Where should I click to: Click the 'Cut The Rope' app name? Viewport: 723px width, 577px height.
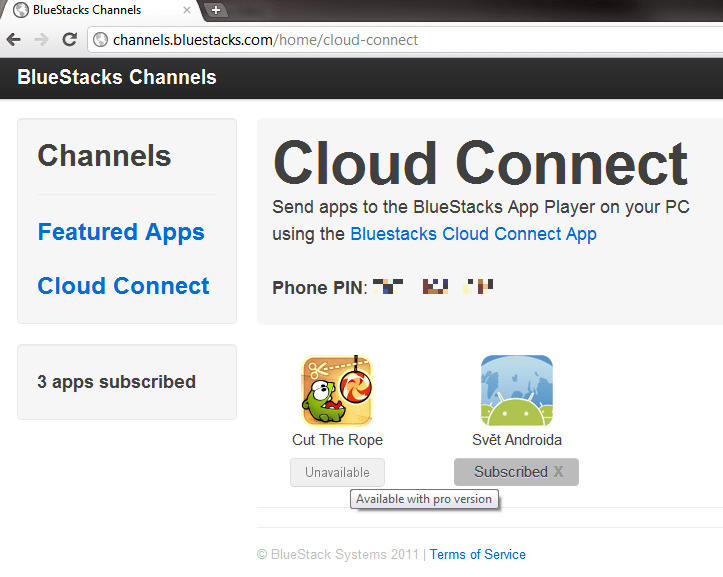pos(338,440)
